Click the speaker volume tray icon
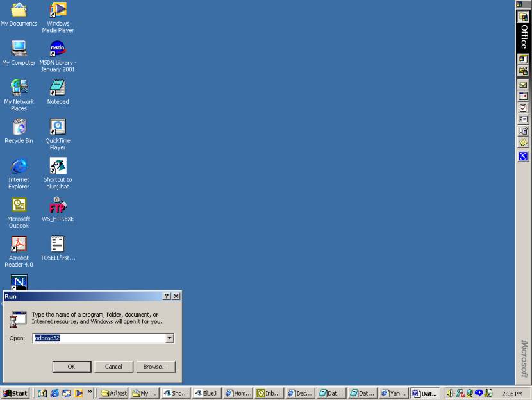The image size is (532, 400). pos(449,393)
